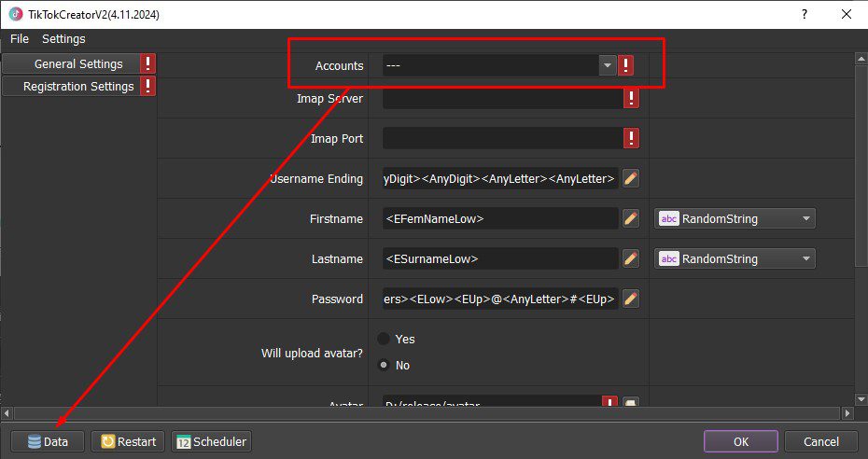The image size is (868, 459).
Task: Open the Lastname RandomString dropdown
Action: pos(735,258)
